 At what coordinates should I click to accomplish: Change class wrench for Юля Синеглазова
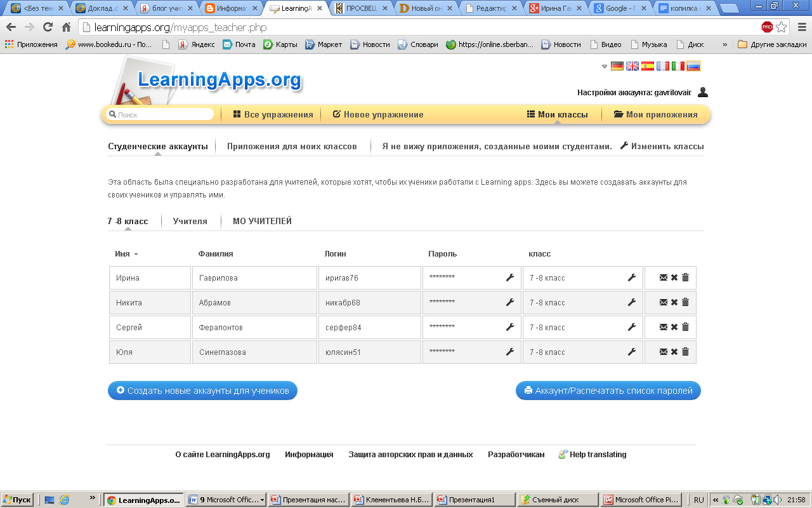[631, 352]
